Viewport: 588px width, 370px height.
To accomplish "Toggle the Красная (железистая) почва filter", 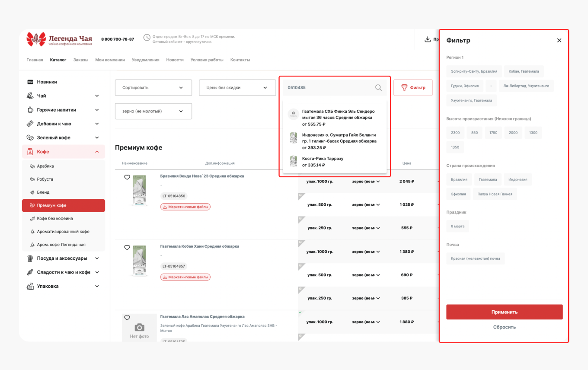I will 475,258.
